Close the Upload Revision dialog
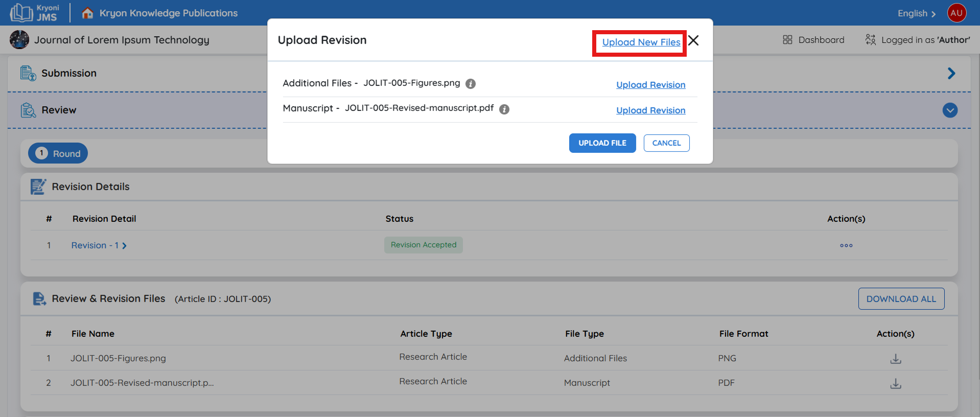 [693, 40]
